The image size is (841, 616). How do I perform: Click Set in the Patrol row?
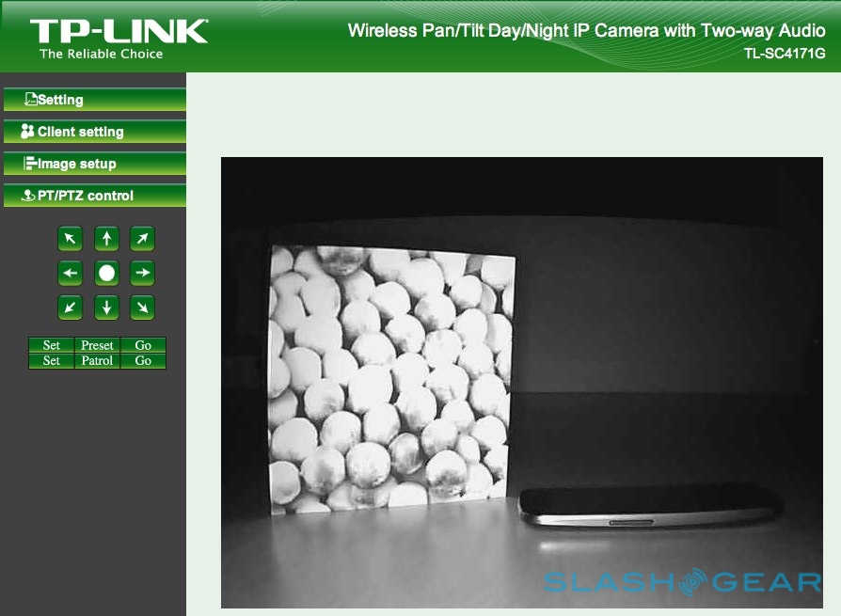point(52,361)
